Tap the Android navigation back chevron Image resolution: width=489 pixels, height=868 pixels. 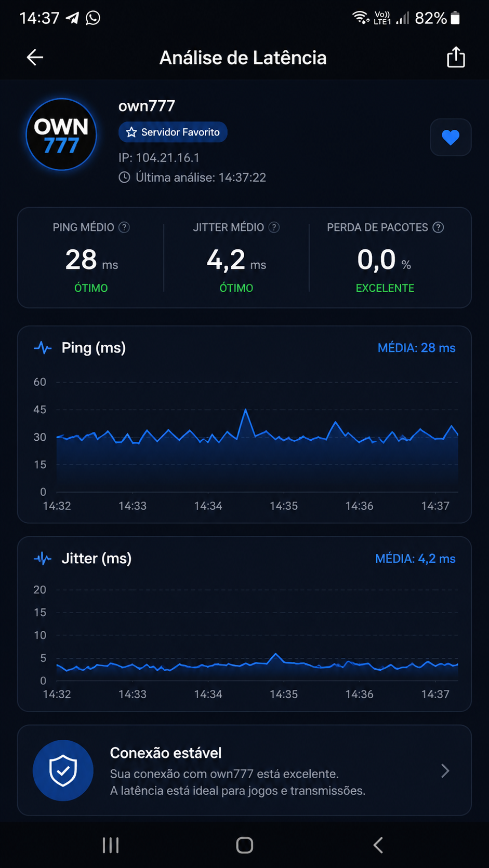pos(378,845)
